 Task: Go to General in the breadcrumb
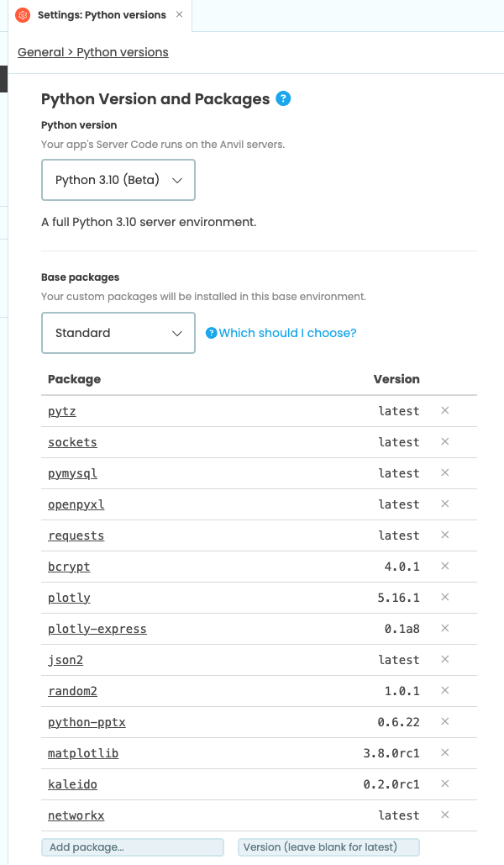point(41,52)
